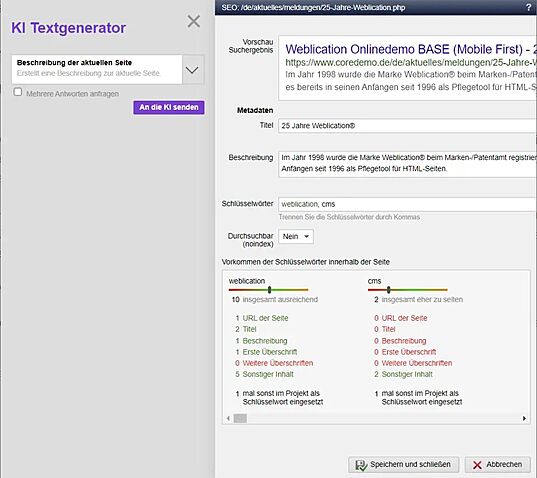Select 'Beschreibung der aktuellen Seite' prompt box
This screenshot has width=537, height=478.
point(97,70)
